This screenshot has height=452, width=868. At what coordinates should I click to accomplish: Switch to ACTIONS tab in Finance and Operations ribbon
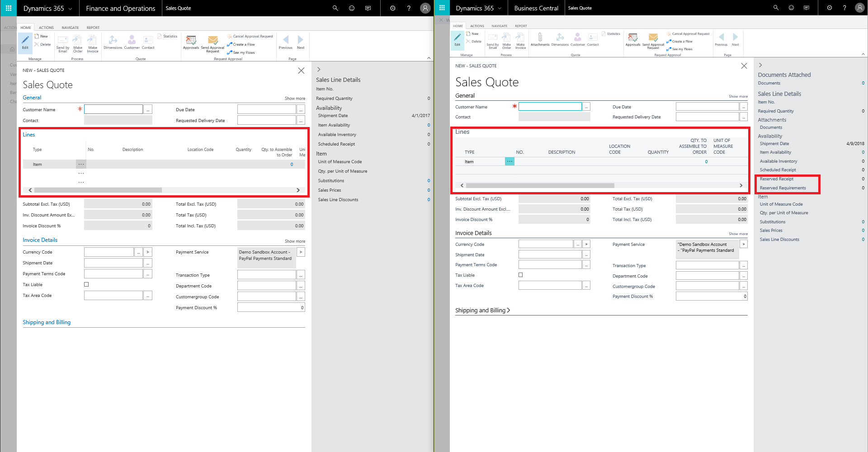[46, 28]
